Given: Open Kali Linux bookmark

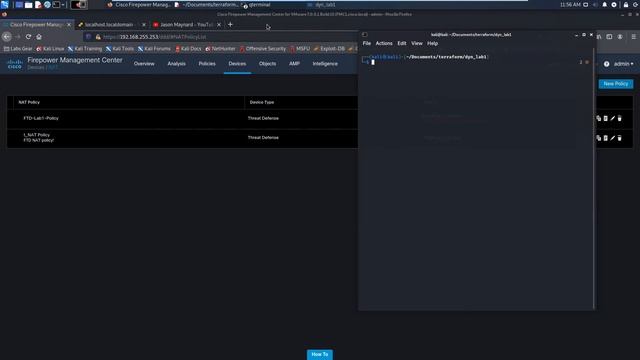Looking at the screenshot, I should point(50,49).
